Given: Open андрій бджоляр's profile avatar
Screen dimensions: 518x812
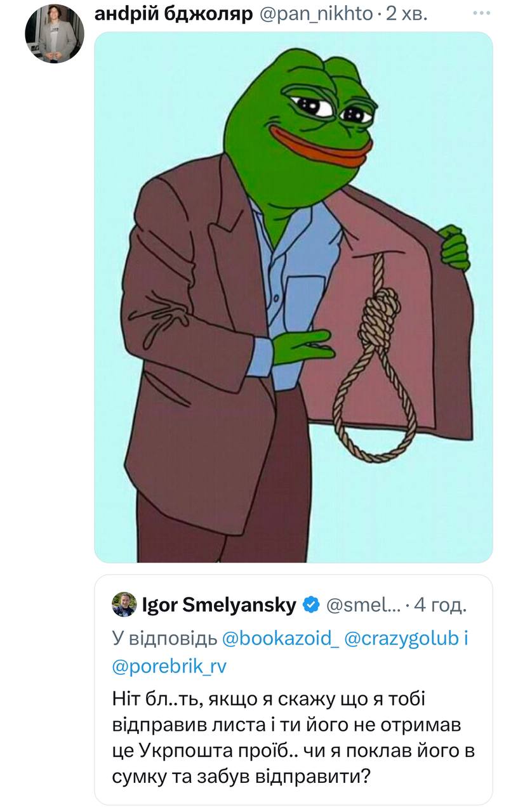Looking at the screenshot, I should coord(55,34).
